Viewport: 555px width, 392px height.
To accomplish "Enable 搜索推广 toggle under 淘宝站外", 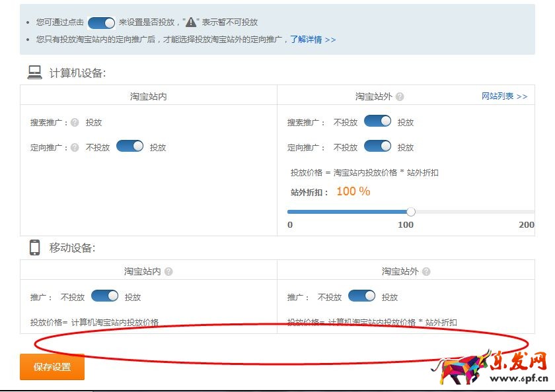I will 377,121.
